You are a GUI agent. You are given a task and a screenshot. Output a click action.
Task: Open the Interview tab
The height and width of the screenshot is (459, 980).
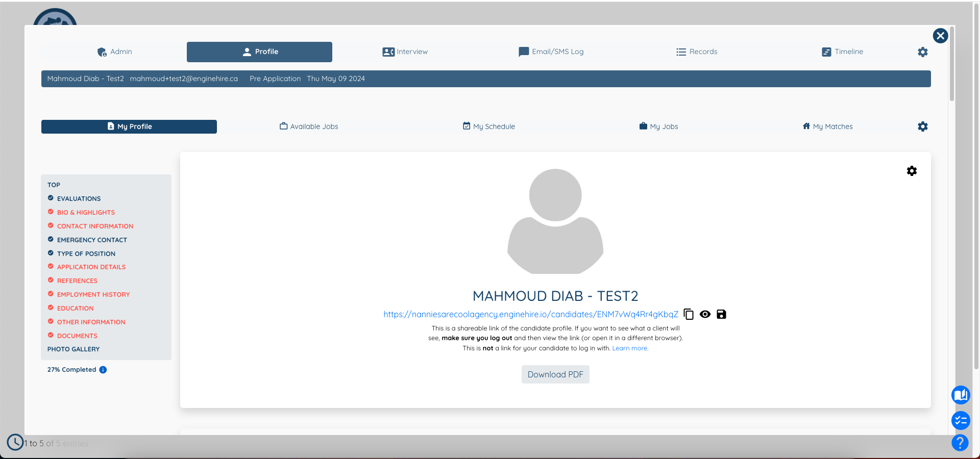(x=405, y=52)
